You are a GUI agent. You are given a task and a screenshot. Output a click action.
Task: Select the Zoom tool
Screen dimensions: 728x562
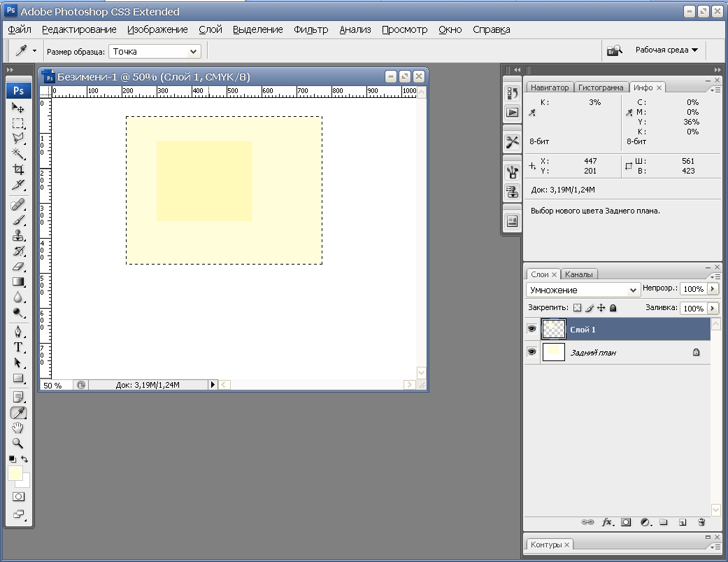18,443
